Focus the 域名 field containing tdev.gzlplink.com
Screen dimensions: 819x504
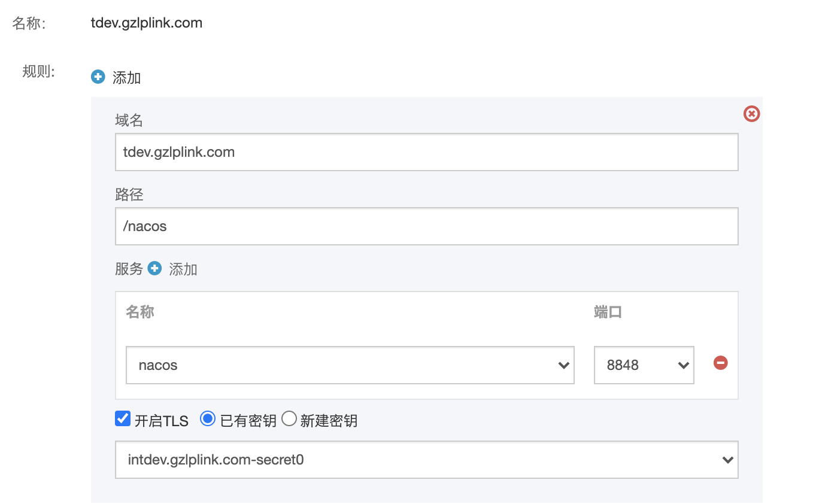(x=426, y=152)
